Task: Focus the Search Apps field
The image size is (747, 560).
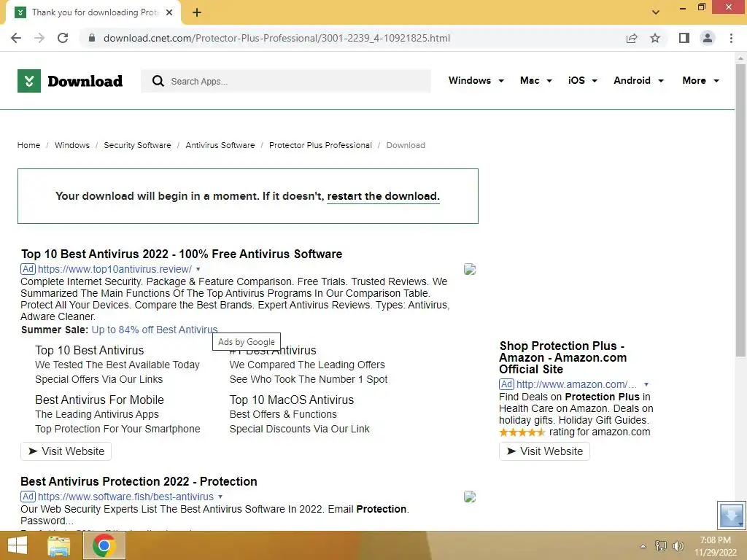Action: [x=286, y=81]
